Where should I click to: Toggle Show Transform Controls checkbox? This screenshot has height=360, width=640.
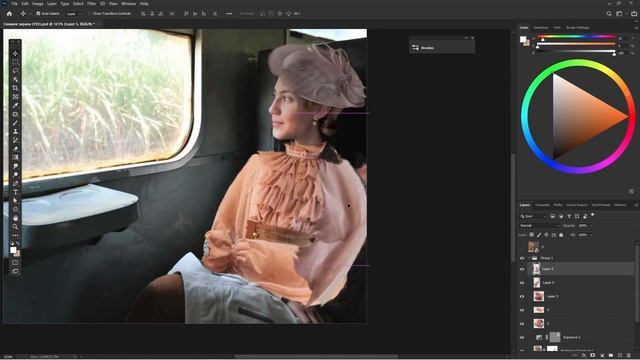(91, 13)
